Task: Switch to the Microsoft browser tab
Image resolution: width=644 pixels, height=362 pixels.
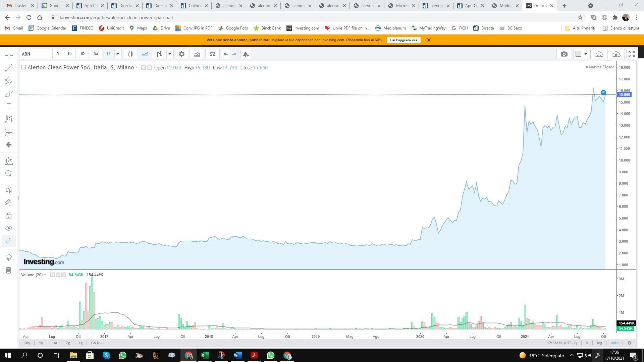Action: tap(401, 6)
